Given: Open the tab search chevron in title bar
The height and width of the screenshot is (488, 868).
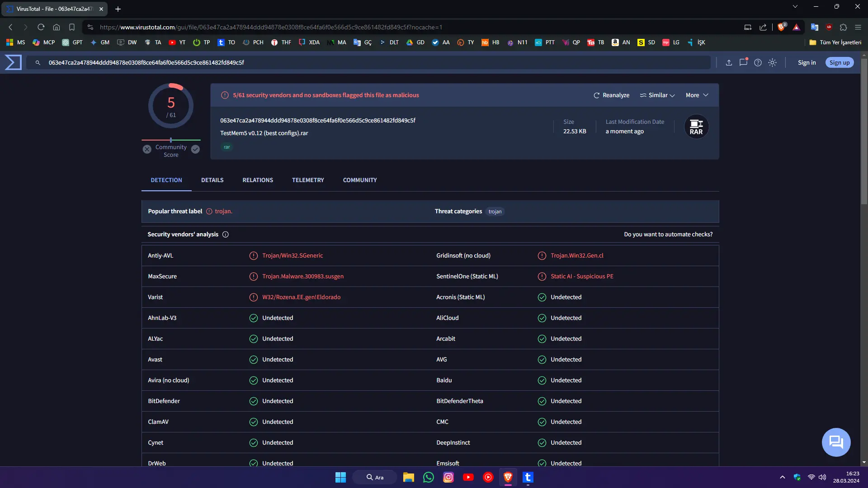Looking at the screenshot, I should click(795, 7).
